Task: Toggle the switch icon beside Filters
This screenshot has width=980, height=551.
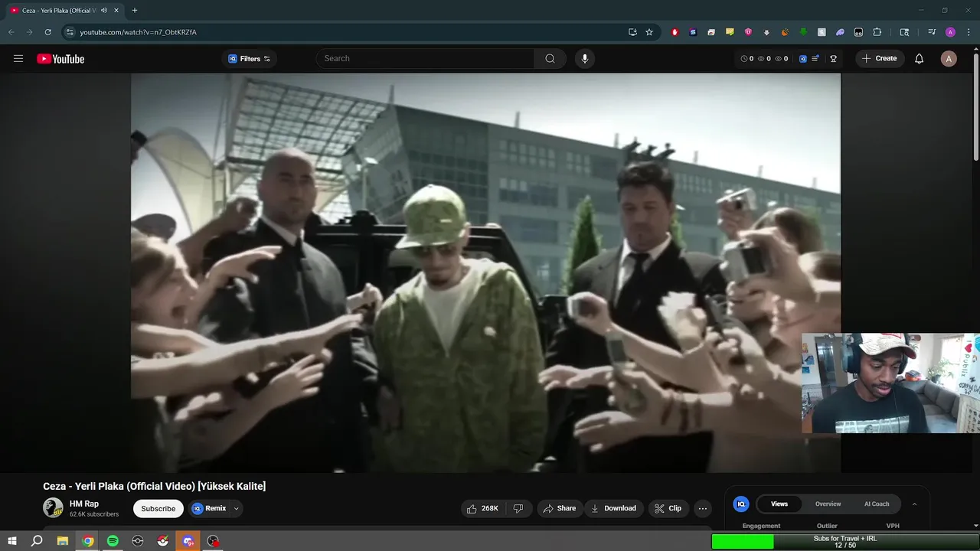Action: pos(267,59)
